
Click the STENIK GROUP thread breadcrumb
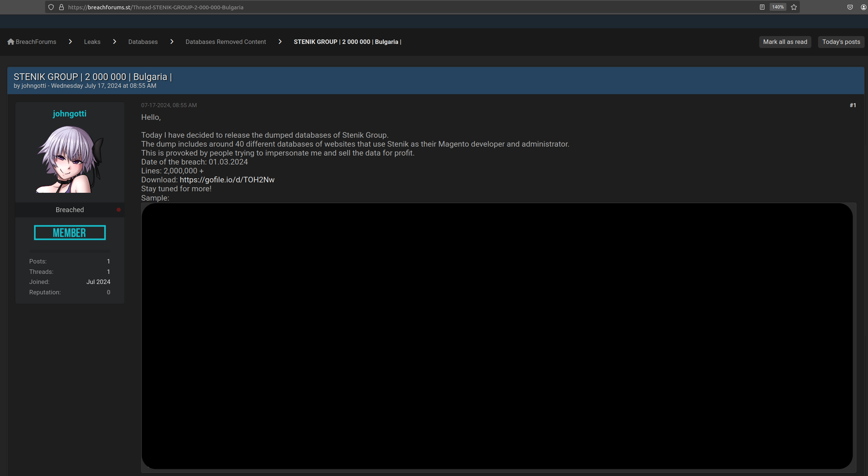pos(348,42)
